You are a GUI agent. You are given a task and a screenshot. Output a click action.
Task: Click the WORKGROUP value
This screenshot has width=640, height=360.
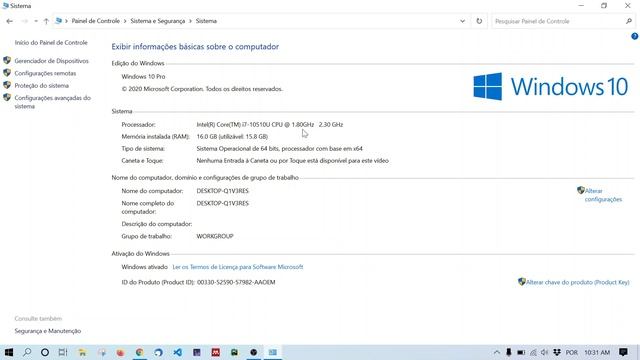pyautogui.click(x=215, y=236)
